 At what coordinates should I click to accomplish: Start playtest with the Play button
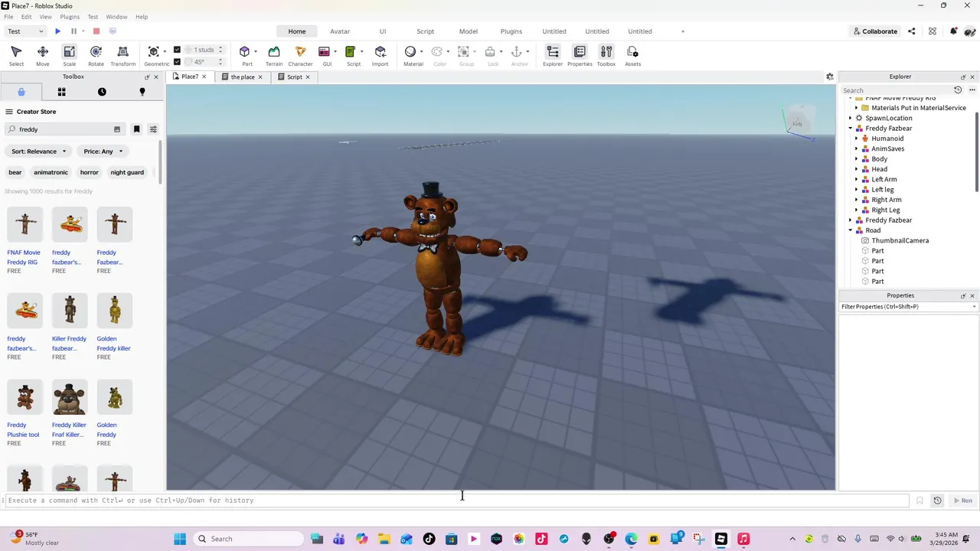tap(57, 31)
